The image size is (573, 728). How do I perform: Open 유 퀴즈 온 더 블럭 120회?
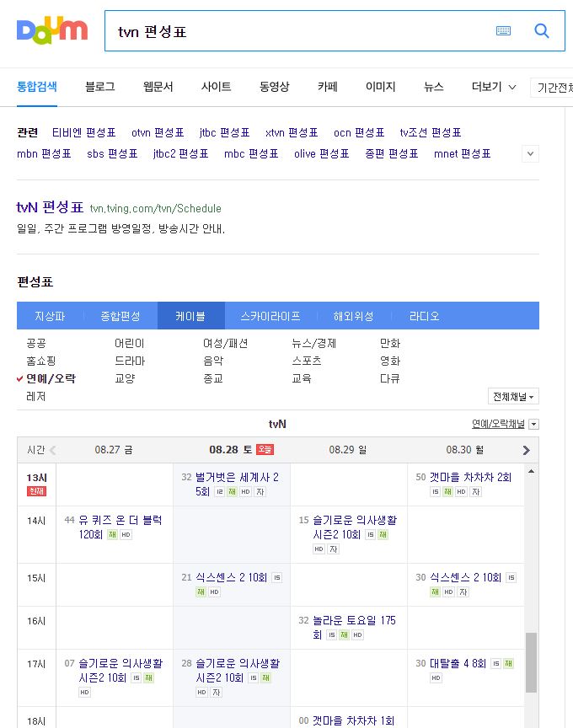coord(120,527)
